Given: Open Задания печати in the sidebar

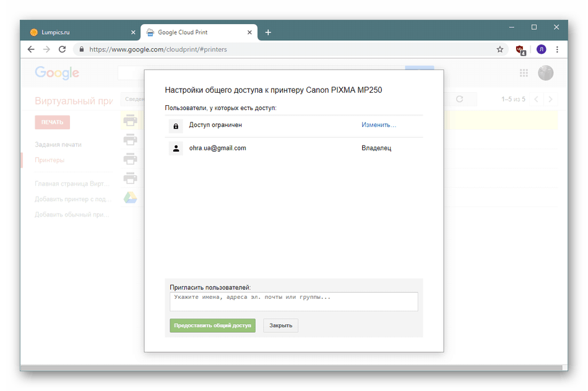Looking at the screenshot, I should [x=58, y=145].
